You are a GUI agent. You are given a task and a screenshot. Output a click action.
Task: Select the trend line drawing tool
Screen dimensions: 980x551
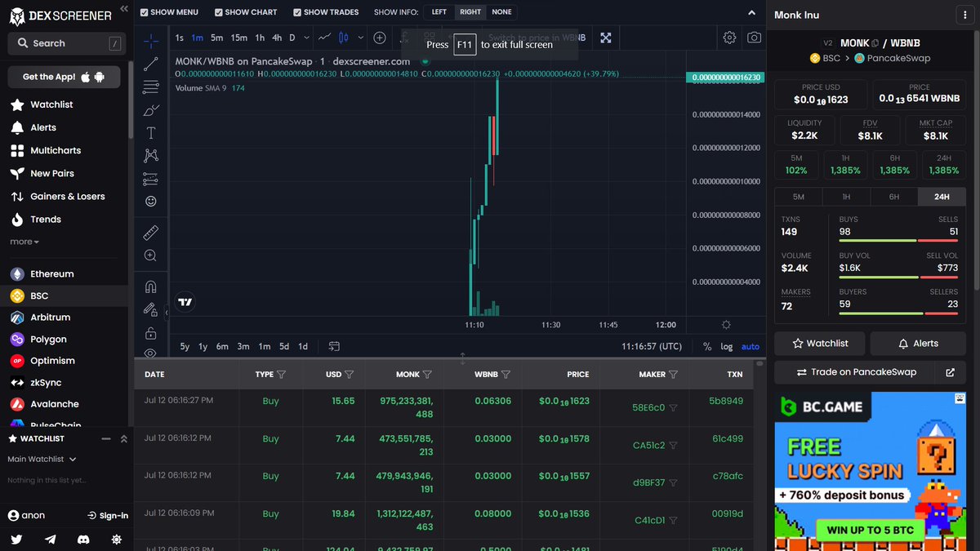pos(151,64)
